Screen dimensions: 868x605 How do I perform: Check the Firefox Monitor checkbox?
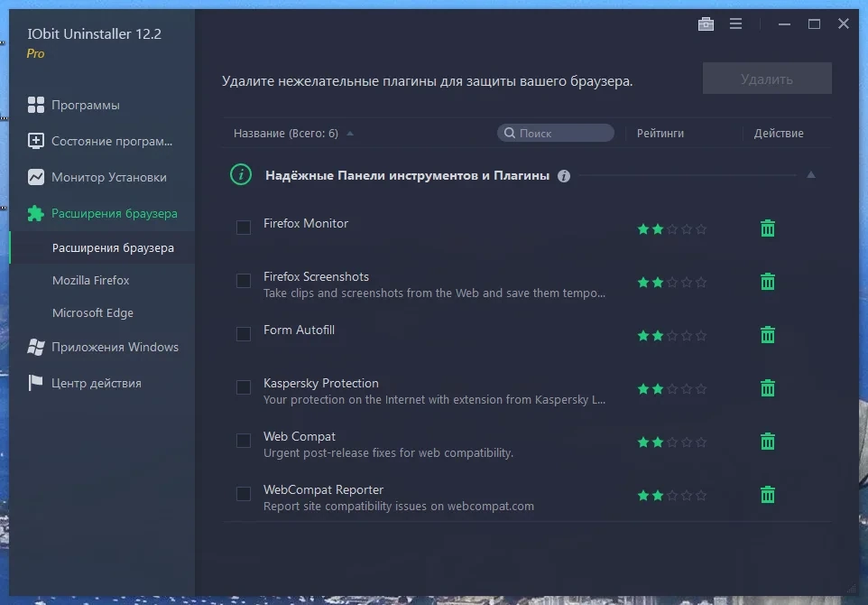(x=244, y=228)
